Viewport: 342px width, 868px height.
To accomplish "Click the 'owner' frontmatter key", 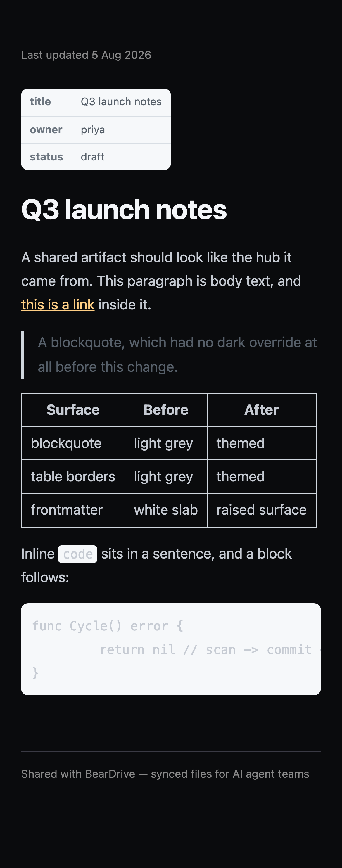I will (46, 130).
